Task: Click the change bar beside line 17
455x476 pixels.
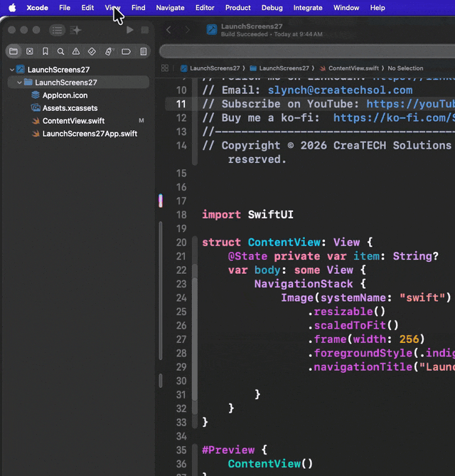Action: (x=161, y=201)
